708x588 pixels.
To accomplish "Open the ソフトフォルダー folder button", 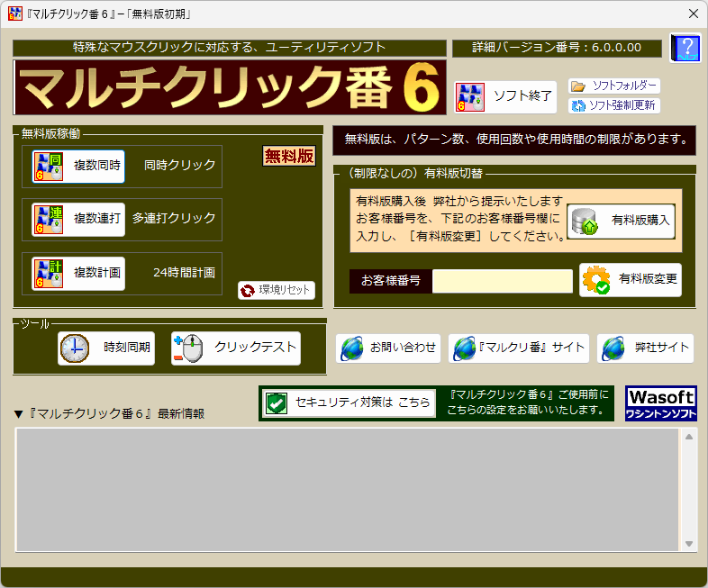I will pos(614,86).
